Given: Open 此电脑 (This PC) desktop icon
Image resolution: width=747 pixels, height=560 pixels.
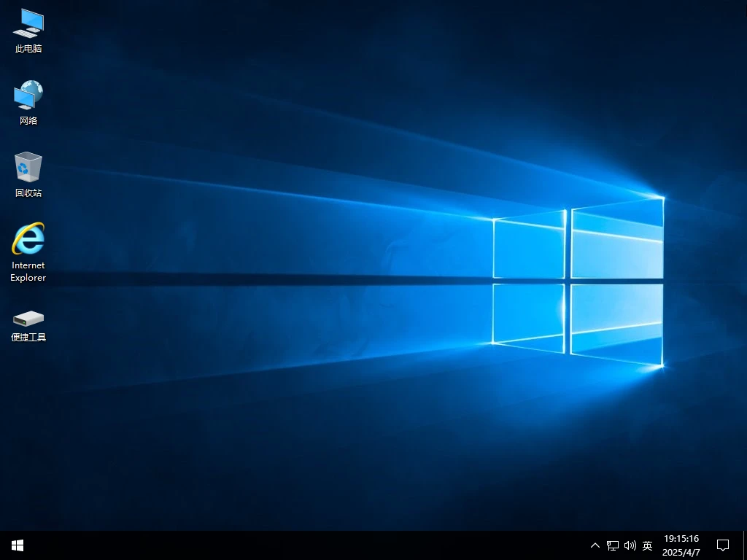Looking at the screenshot, I should (28, 29).
